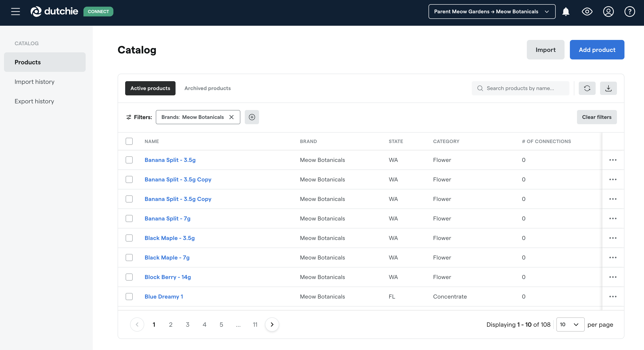Download the product export
644x350 pixels.
[x=608, y=88]
